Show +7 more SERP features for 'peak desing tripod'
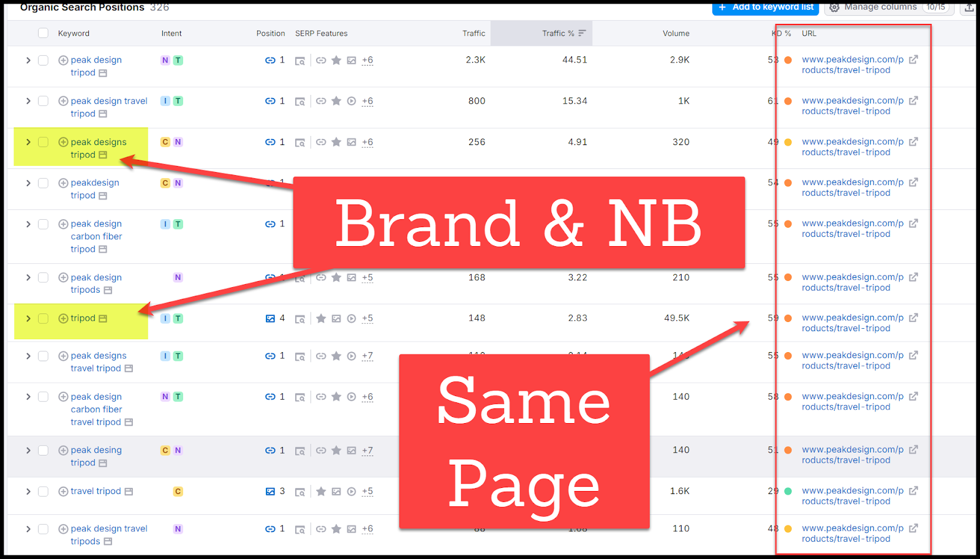Image resolution: width=980 pixels, height=559 pixels. click(x=367, y=450)
